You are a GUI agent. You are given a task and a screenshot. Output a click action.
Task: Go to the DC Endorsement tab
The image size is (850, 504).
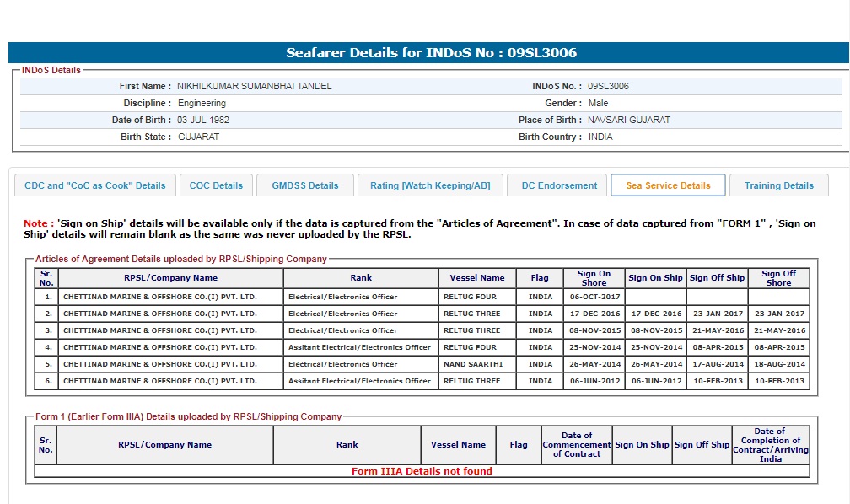pyautogui.click(x=559, y=185)
